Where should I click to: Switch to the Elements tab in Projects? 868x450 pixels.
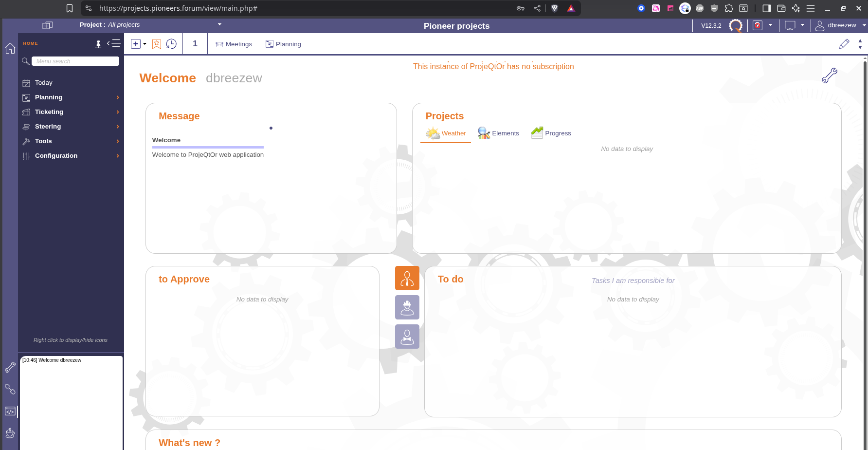(x=499, y=133)
